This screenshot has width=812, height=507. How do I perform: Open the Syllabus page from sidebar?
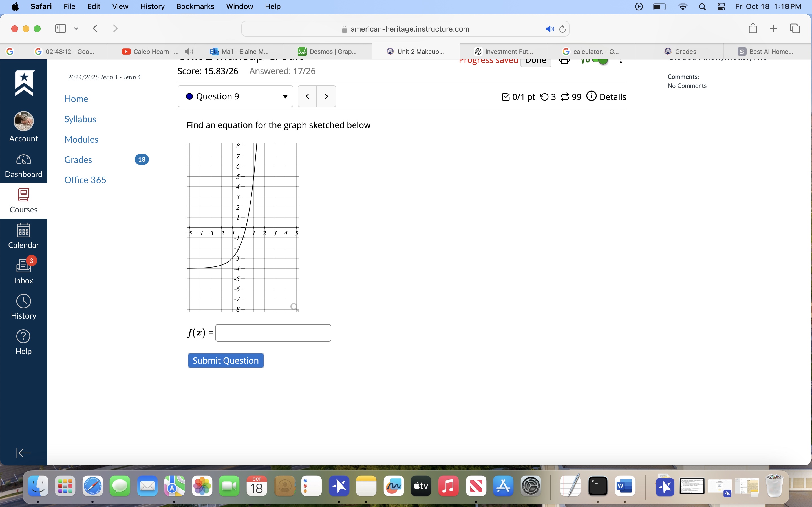(80, 119)
